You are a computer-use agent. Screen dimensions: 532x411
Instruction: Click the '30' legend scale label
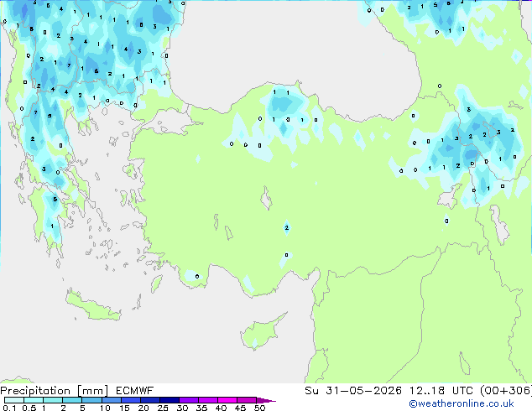point(182,408)
